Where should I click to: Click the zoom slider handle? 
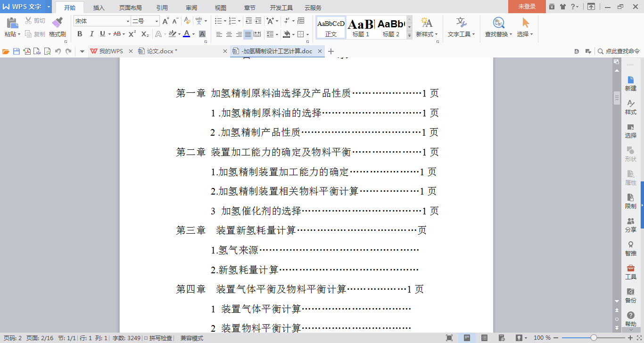click(594, 338)
